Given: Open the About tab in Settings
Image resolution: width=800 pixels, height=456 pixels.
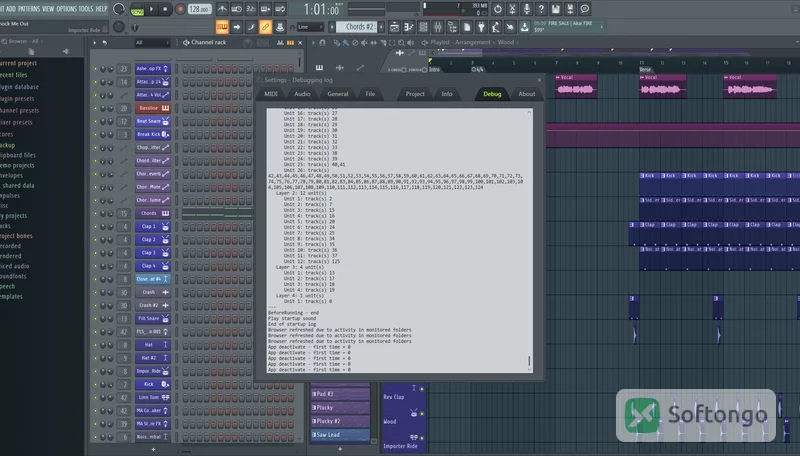Looking at the screenshot, I should (x=527, y=94).
